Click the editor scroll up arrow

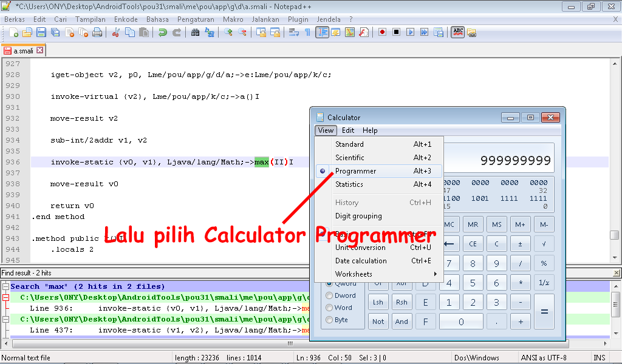pos(615,64)
